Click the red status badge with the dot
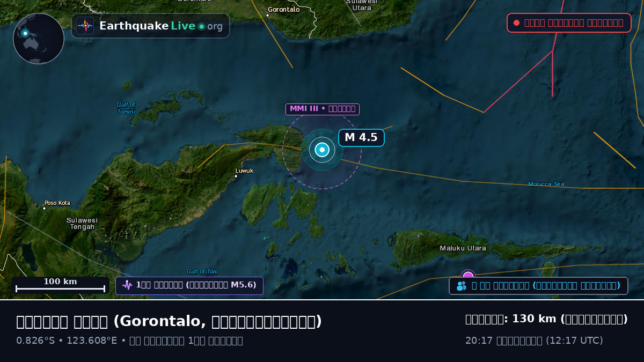 pos(569,23)
